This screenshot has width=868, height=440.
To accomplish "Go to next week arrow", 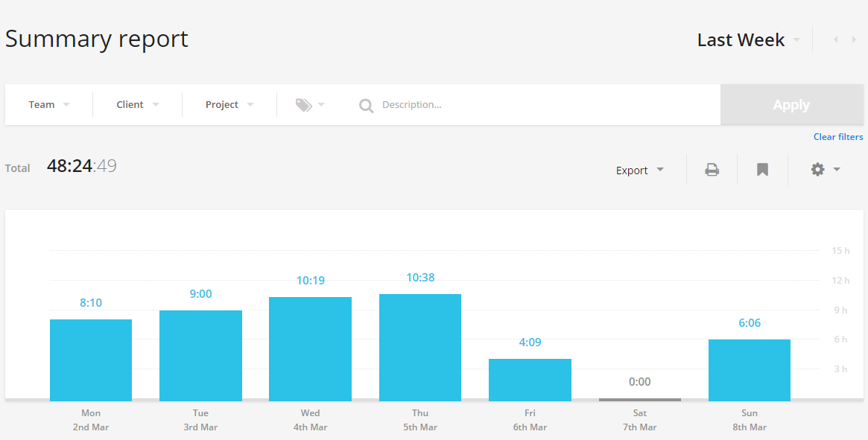I will pos(854,39).
